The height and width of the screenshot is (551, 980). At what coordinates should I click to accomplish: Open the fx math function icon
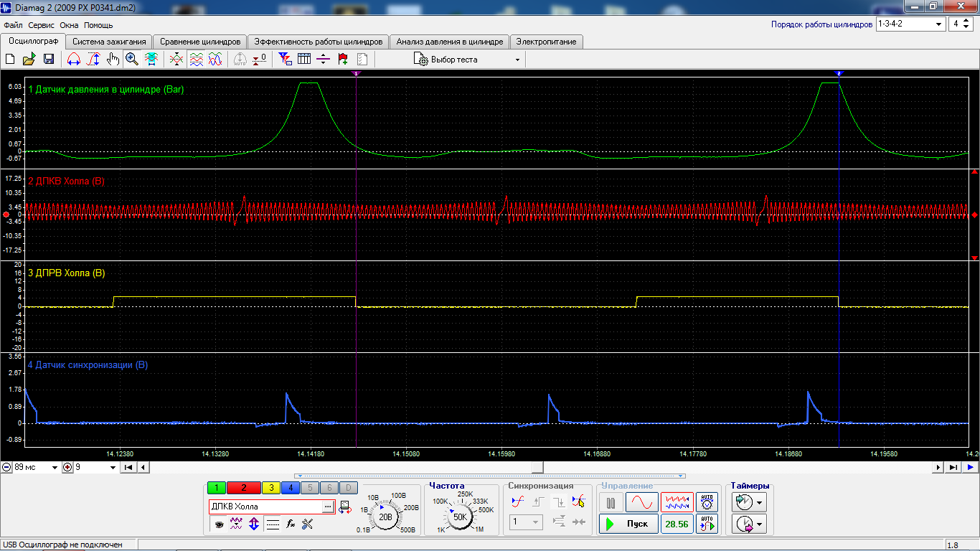291,524
